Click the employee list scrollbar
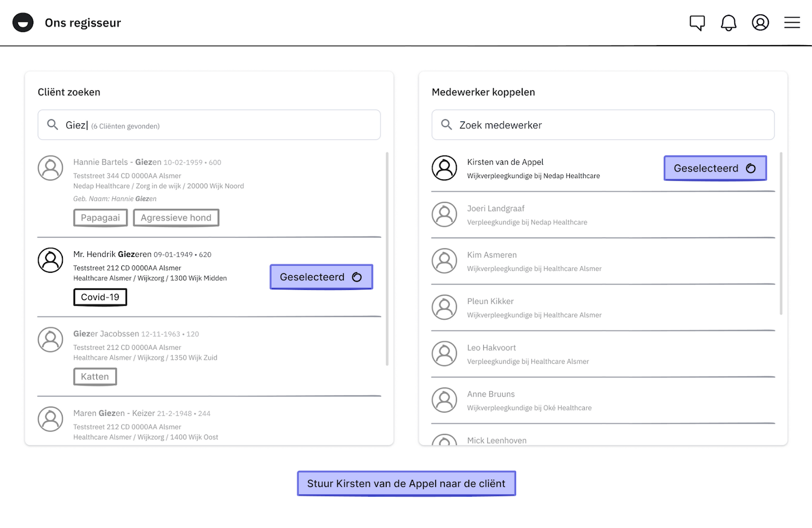 click(781, 234)
